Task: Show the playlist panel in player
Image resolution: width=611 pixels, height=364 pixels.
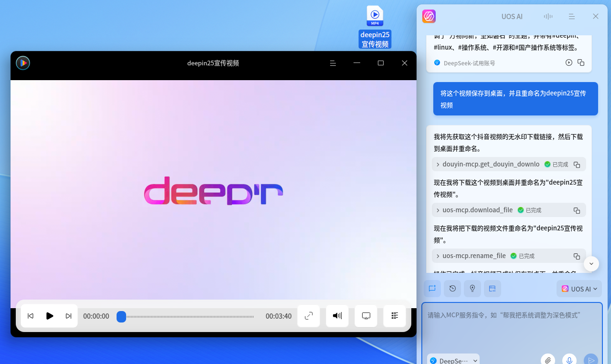Action: (395, 316)
